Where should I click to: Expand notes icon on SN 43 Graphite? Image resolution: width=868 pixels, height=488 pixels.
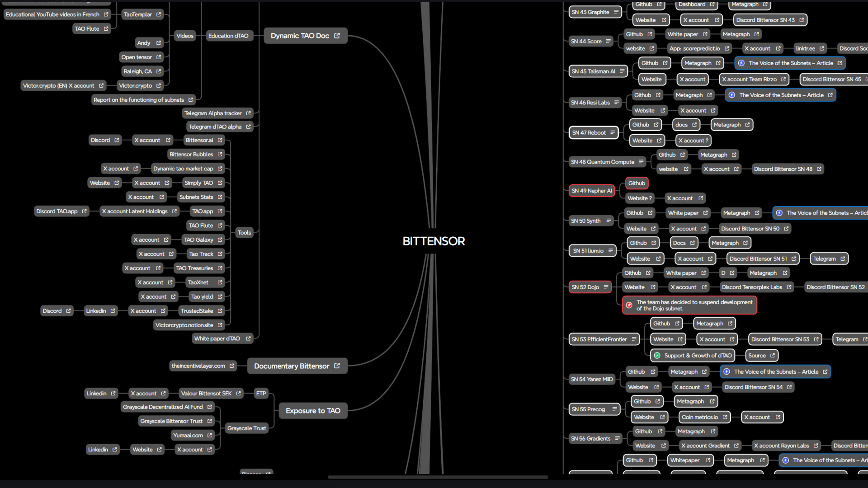point(616,12)
